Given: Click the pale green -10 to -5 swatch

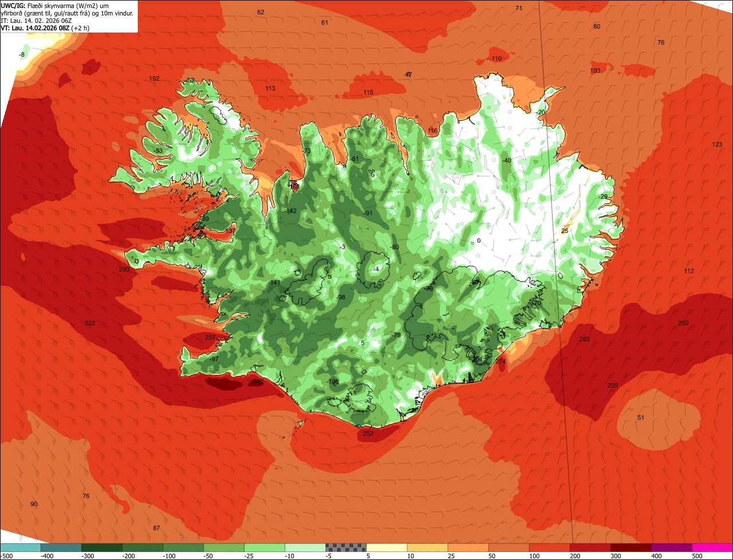Looking at the screenshot, I should click(x=305, y=547).
